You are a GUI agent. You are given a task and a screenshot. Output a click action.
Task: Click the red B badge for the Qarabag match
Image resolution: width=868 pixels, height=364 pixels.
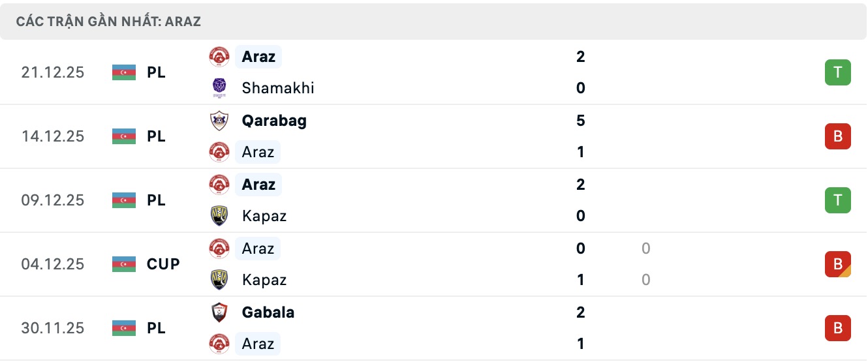(x=837, y=136)
